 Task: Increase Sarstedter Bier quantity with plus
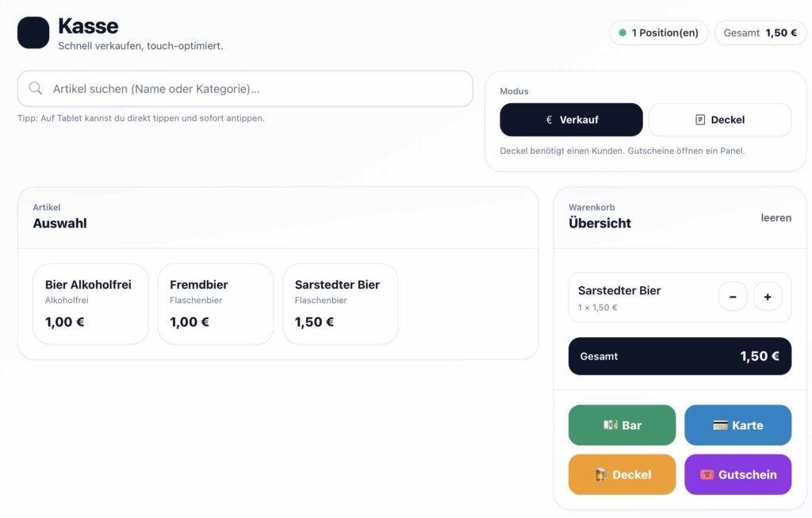pos(768,297)
